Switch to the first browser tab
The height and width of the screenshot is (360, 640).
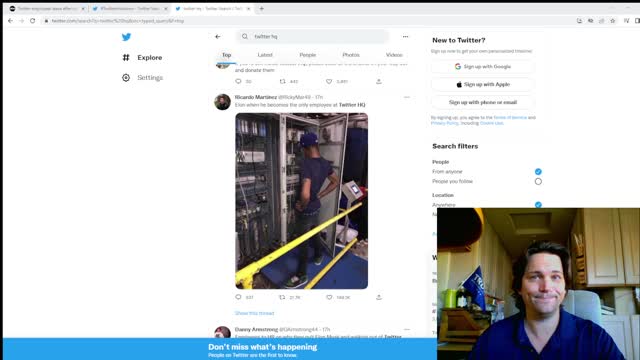pos(47,9)
